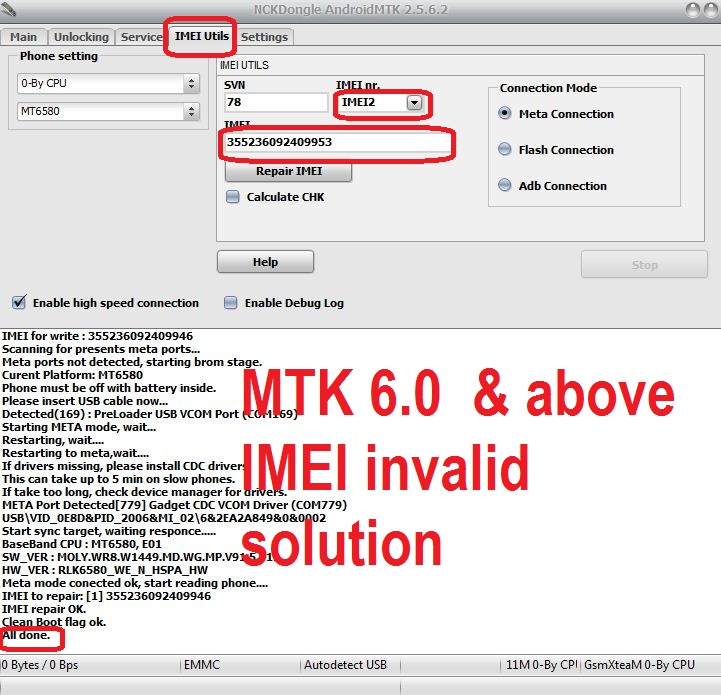Click the IMEI number input field
This screenshot has width=721, height=695.
[x=338, y=142]
